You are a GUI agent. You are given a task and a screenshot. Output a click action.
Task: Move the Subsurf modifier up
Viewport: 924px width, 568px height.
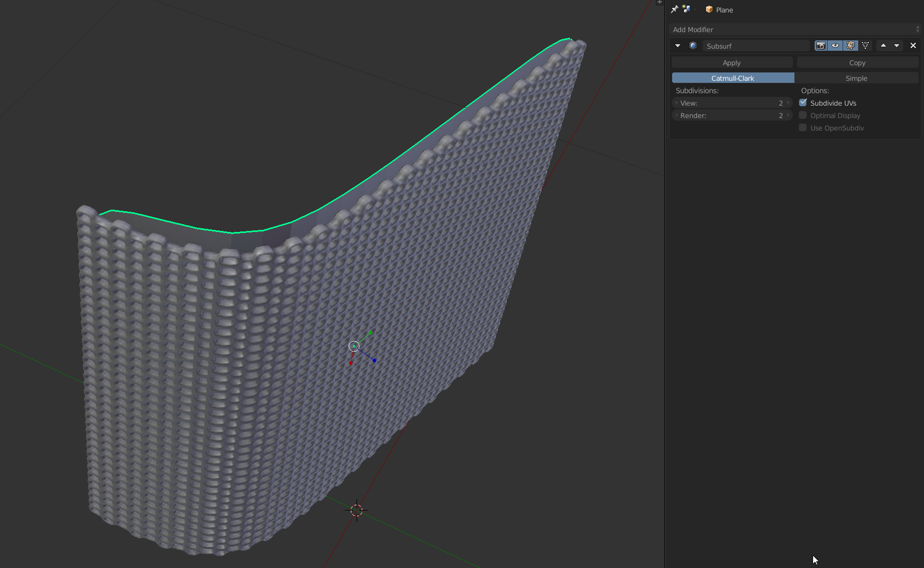[884, 46]
